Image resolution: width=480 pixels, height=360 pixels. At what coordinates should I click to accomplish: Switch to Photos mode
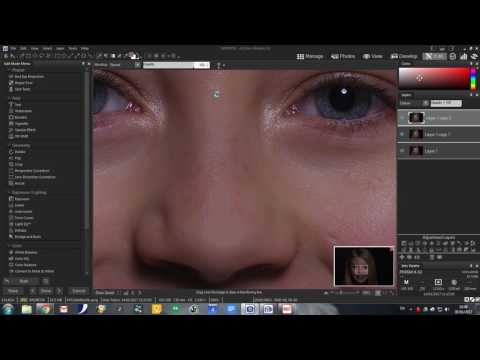click(x=343, y=56)
